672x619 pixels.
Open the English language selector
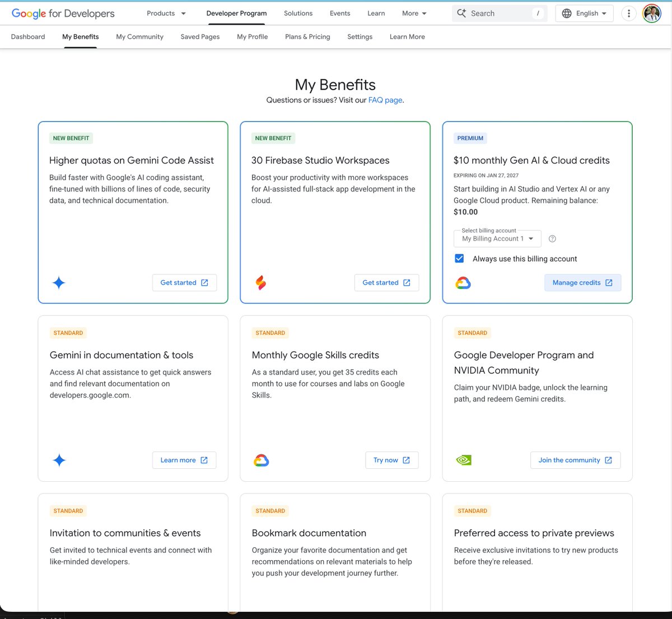(x=584, y=13)
